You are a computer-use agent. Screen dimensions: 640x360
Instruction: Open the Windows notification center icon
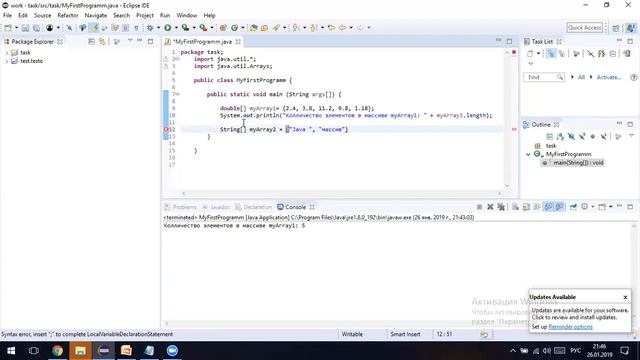tap(624, 351)
